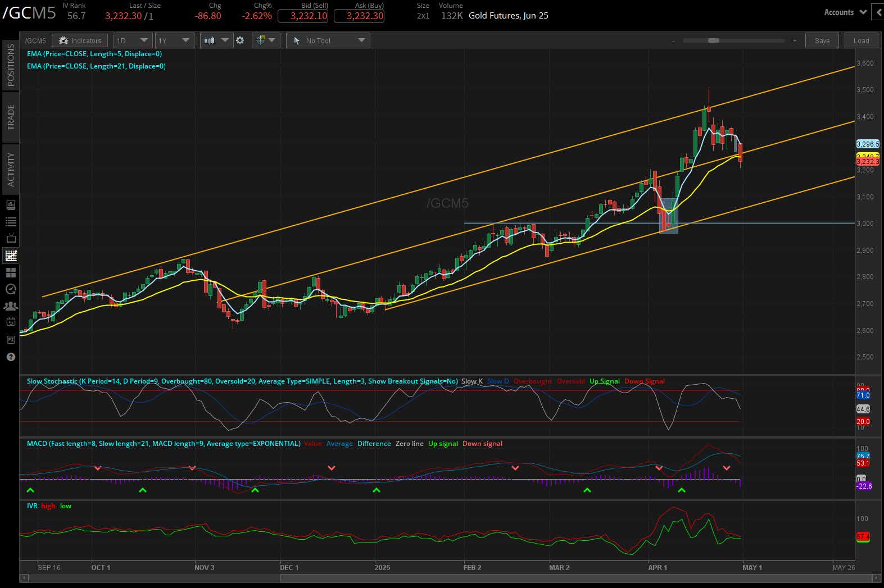Click the Load chart button
This screenshot has height=588, width=884.
(861, 40)
